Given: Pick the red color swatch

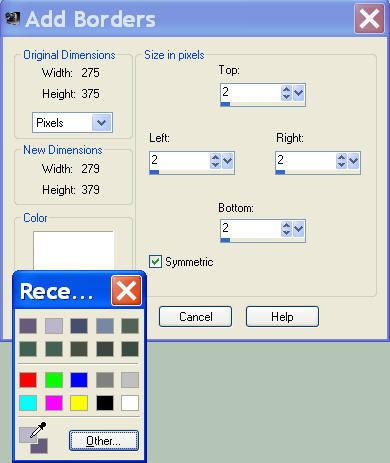Looking at the screenshot, I should 28,380.
